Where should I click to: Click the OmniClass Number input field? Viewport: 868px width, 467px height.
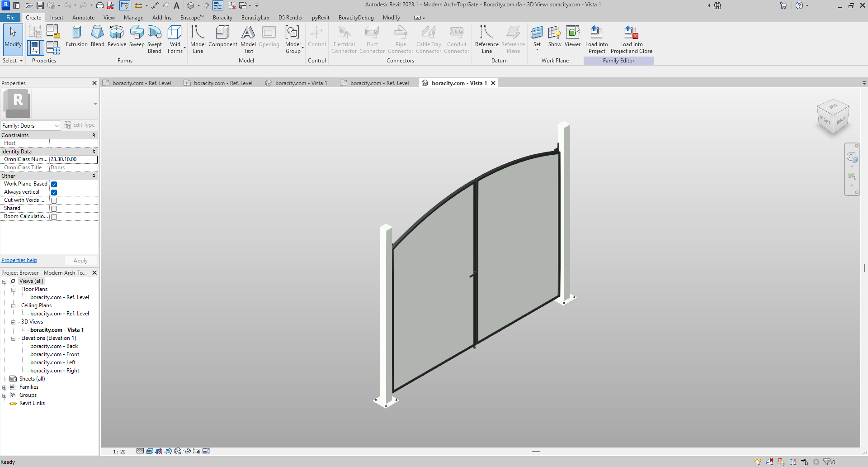(73, 159)
